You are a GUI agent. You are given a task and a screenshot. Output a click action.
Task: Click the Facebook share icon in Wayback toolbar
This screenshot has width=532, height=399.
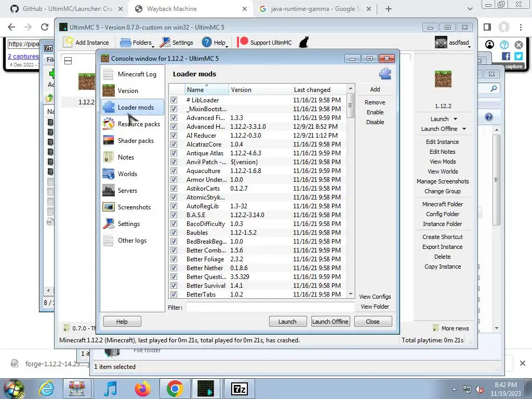pyautogui.click(x=506, y=56)
